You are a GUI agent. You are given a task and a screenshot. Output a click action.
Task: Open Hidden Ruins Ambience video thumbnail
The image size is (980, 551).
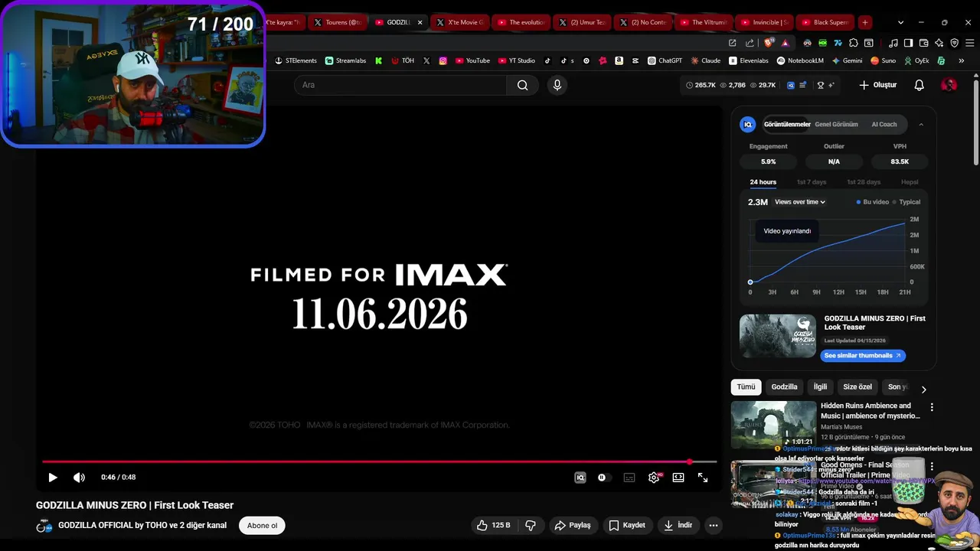(773, 425)
